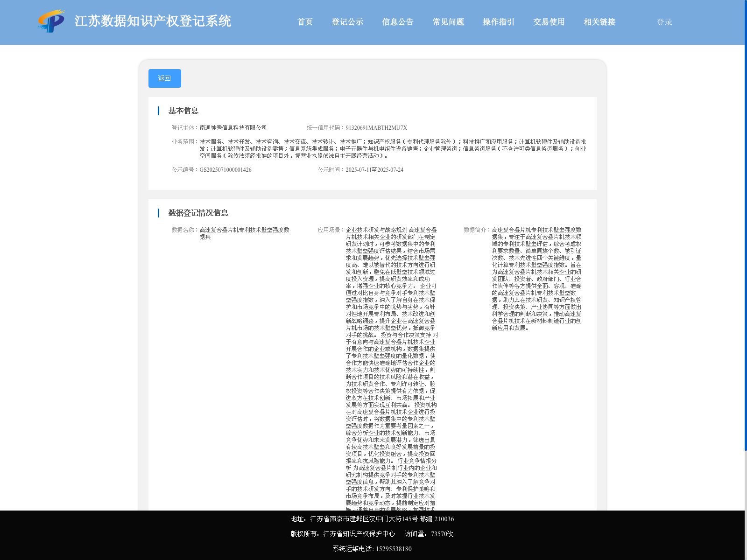Click the credit code 91320691MABTH2MU7X
This screenshot has height=560, width=747.
[x=376, y=128]
